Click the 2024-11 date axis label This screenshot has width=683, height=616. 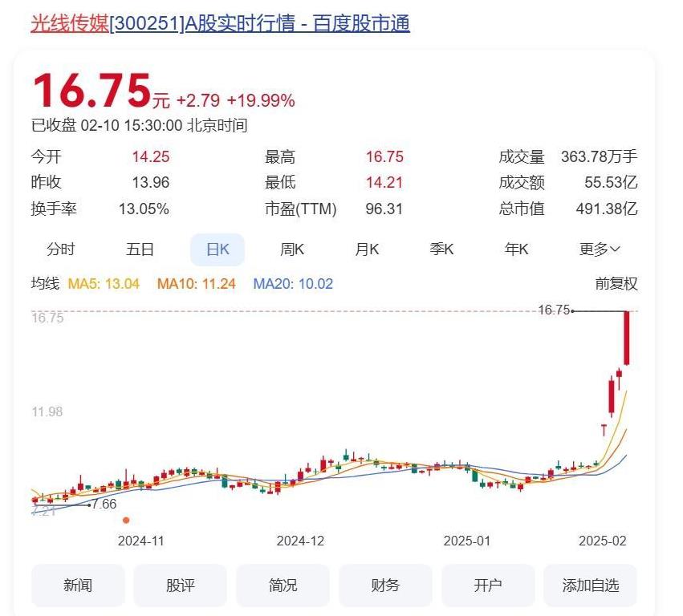tap(140, 541)
